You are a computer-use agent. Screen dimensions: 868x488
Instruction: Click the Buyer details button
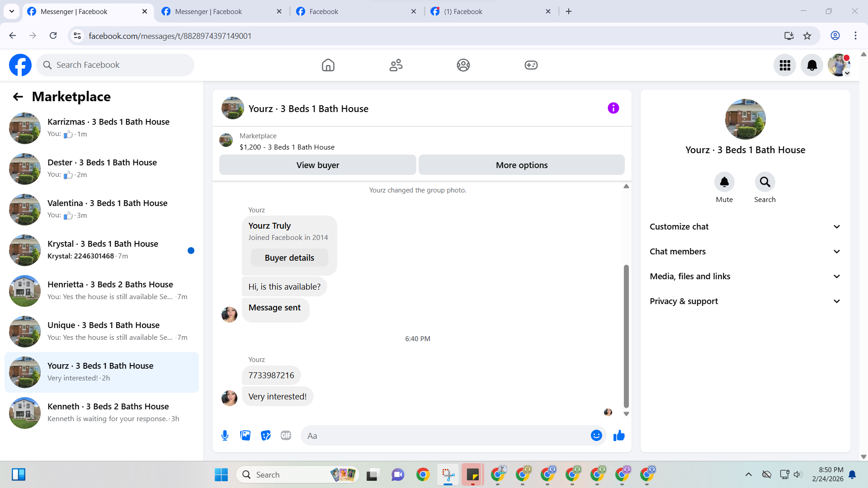click(x=289, y=258)
